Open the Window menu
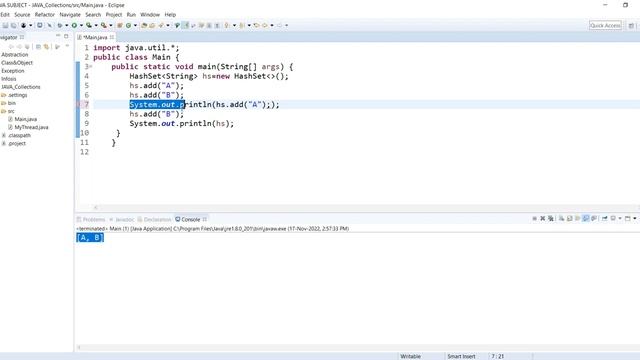This screenshot has width=640, height=360. coord(150,15)
